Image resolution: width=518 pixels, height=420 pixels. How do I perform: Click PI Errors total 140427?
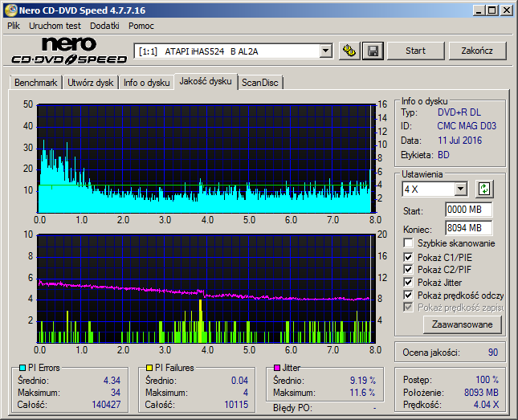[x=106, y=405]
